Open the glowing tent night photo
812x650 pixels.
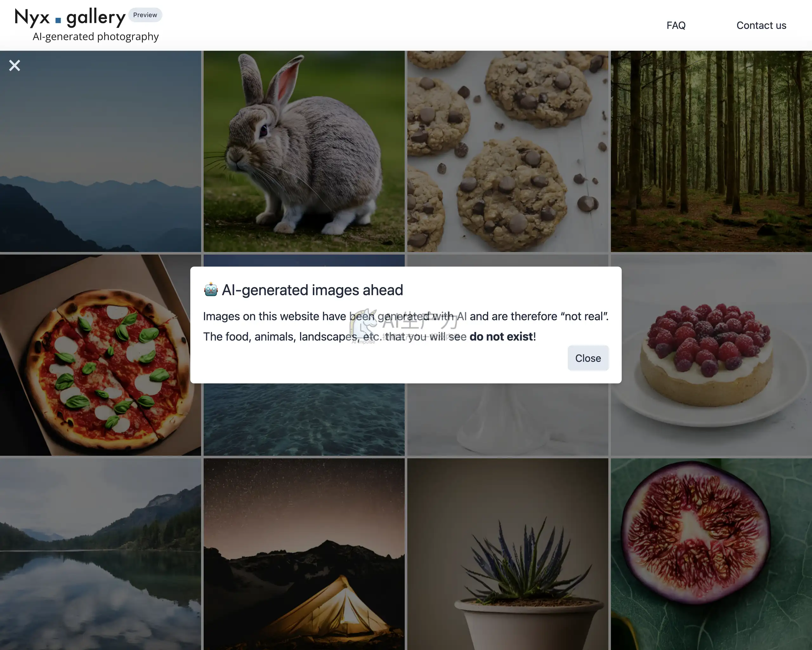pyautogui.click(x=304, y=554)
